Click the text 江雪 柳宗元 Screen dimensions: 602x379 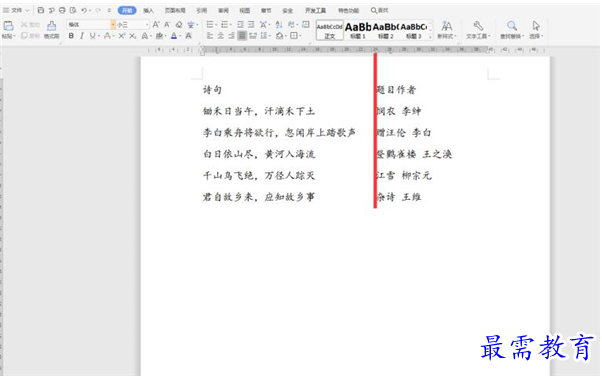(x=404, y=176)
